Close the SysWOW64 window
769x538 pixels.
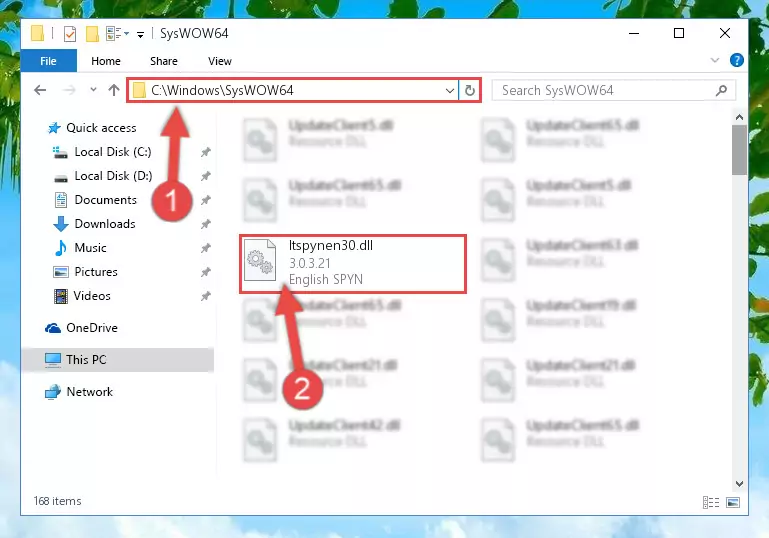pos(724,33)
